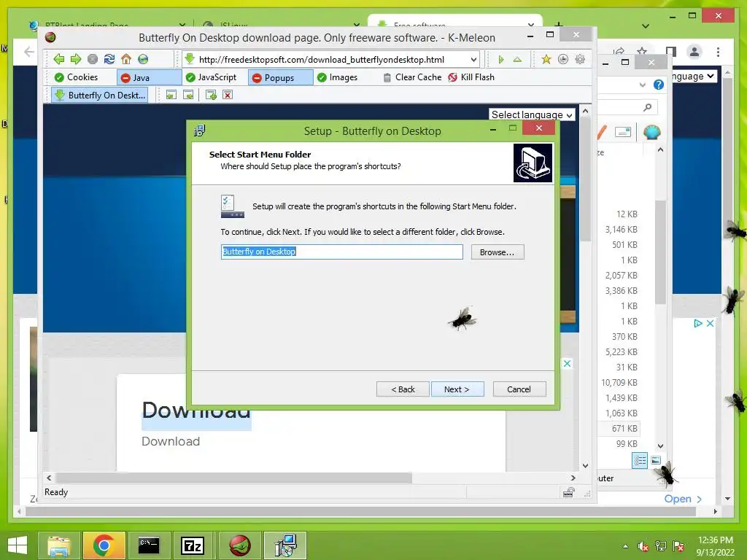Switch to Explorer large icons view
This screenshot has width=747, height=560.
click(656, 460)
